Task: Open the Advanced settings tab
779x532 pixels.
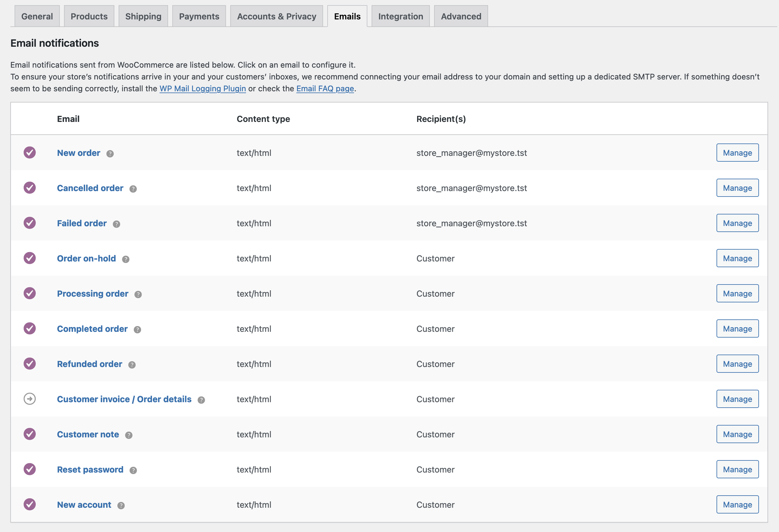Action: point(460,16)
